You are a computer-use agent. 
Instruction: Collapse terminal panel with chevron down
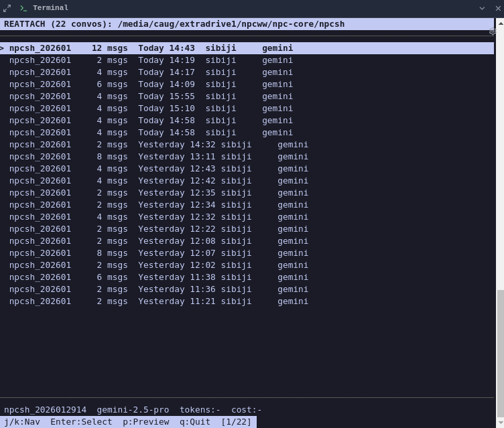482,8
